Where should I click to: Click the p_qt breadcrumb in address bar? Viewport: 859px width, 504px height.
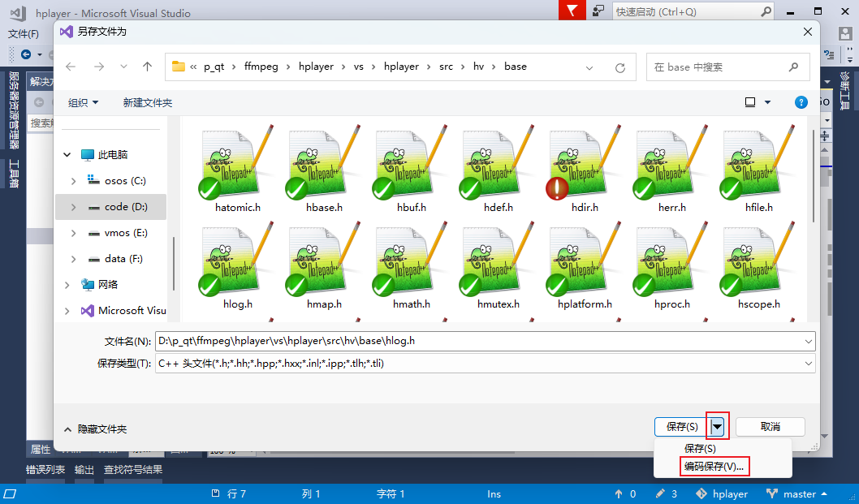click(214, 67)
